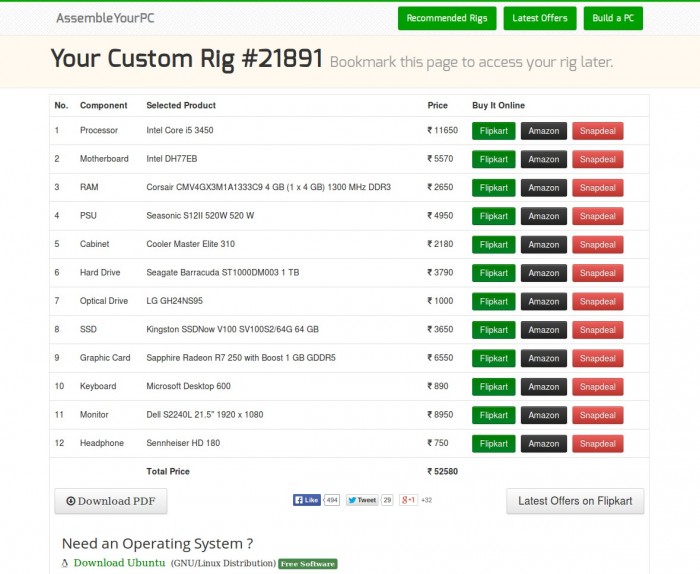Image resolution: width=700 pixels, height=574 pixels.
Task: Buy the RAM on Snapdeal
Action: click(598, 188)
